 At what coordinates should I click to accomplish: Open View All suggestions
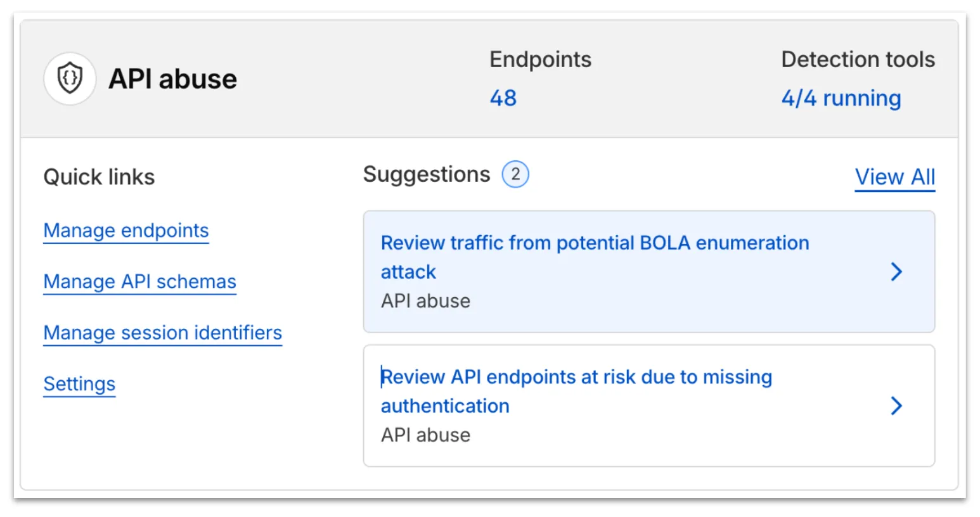(x=894, y=177)
